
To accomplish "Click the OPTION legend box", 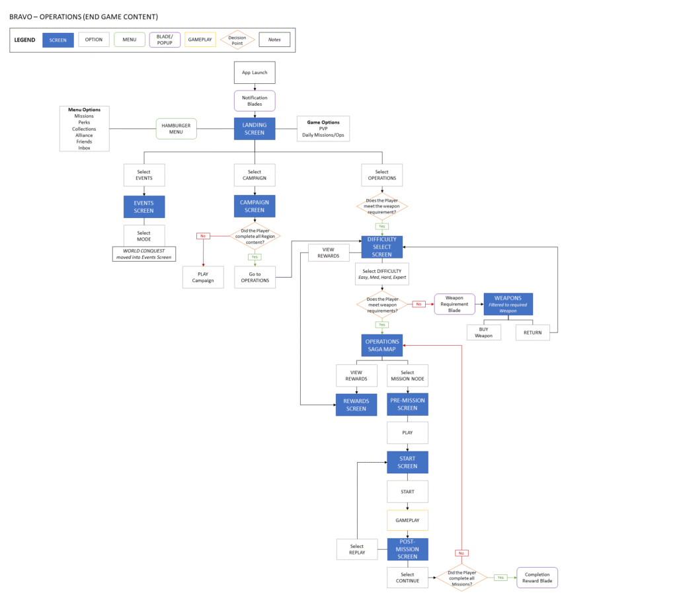I will pos(94,39).
